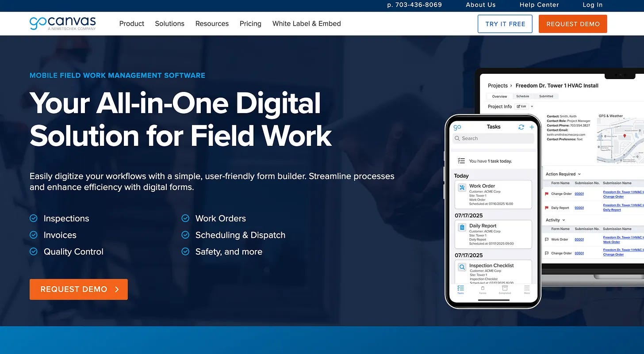The width and height of the screenshot is (644, 354).
Task: Click the red flag on the Daily Report row
Action: (x=547, y=208)
